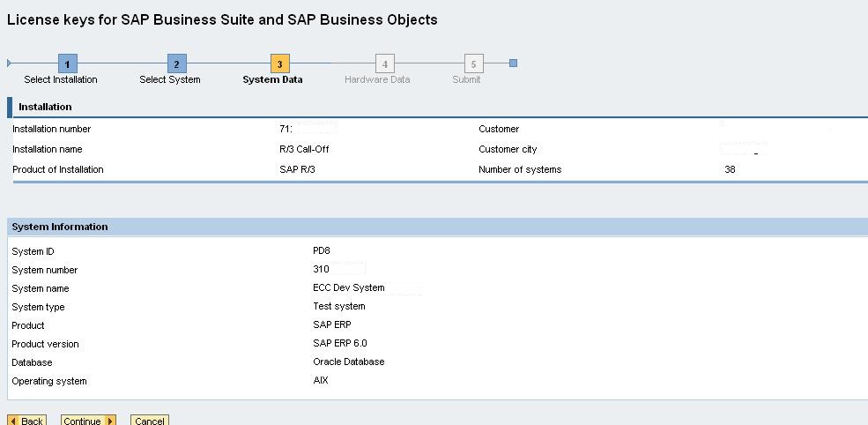Go to roadmap step 1 Select Installation
The height and width of the screenshot is (425, 868).
(68, 63)
